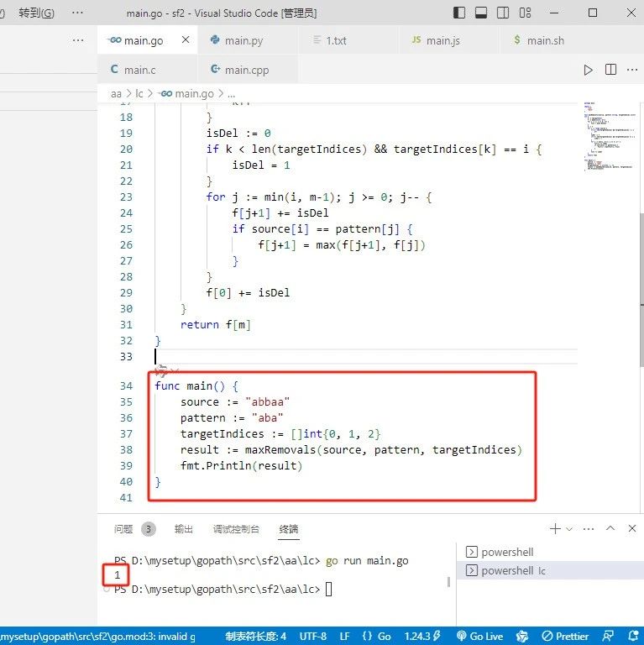Click the aa breadcrumb segment
Screen dimensions: 644x645
tap(117, 94)
